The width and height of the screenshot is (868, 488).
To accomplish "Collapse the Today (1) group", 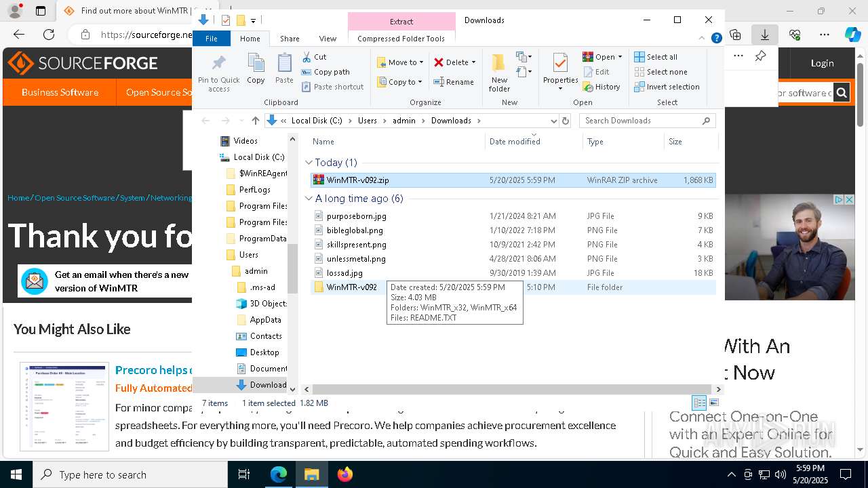I will 309,163.
